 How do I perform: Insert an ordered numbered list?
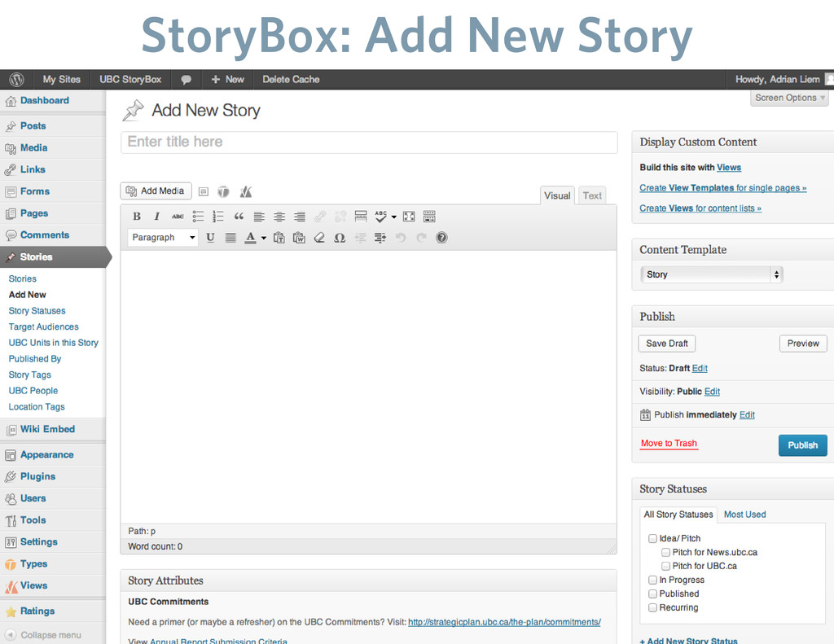point(218,217)
